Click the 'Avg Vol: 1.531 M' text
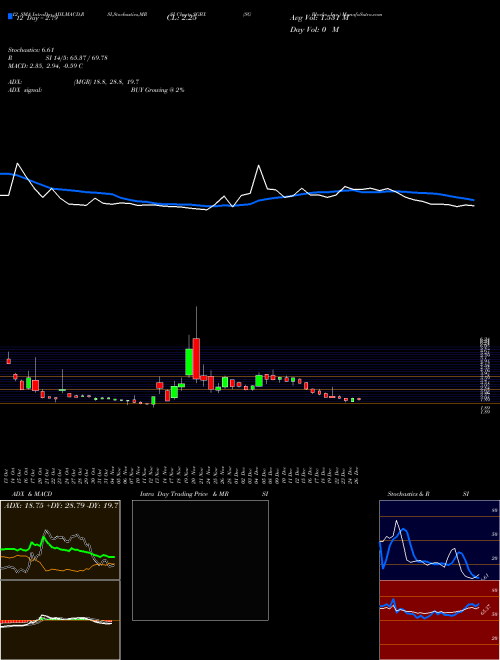The height and width of the screenshot is (660, 500). point(320,18)
